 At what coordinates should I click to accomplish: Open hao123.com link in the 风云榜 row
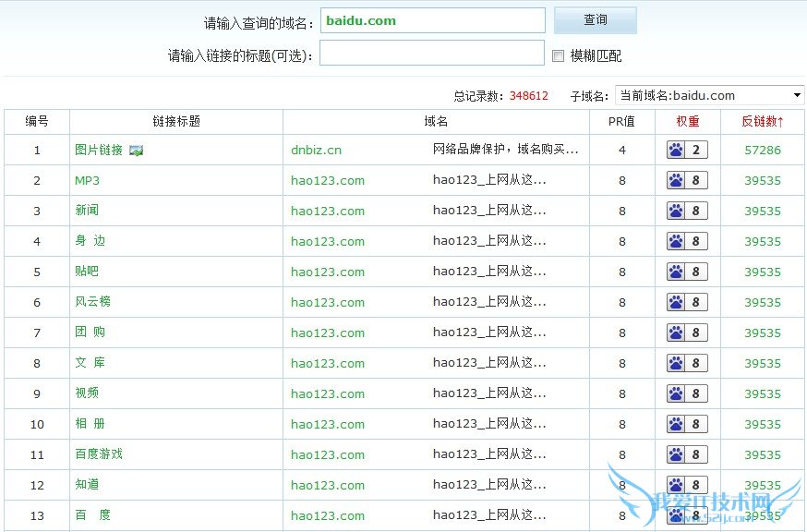click(x=327, y=302)
